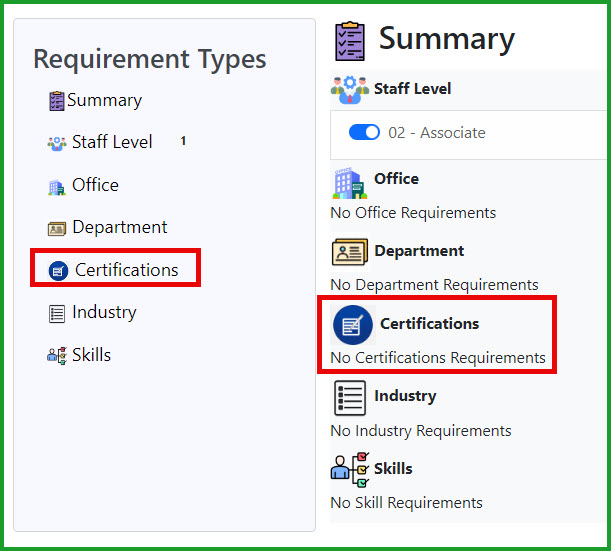This screenshot has height=551, width=611.
Task: Click the large Skills icon in Summary panel
Action: point(350,469)
